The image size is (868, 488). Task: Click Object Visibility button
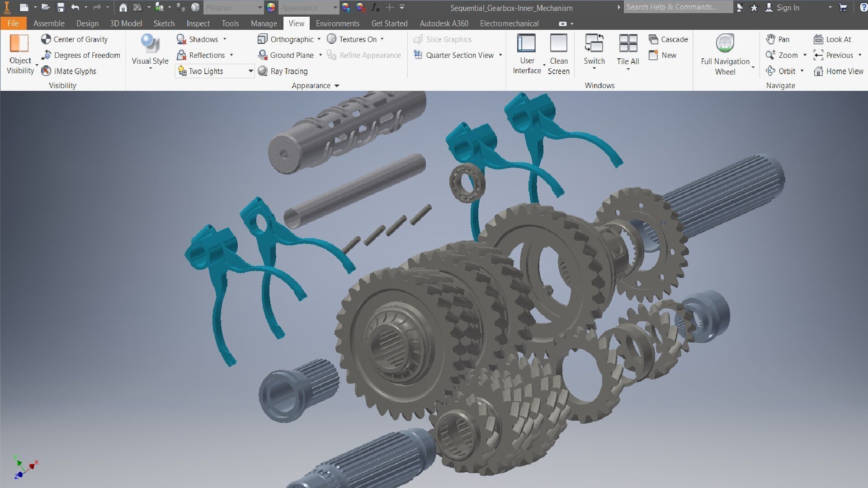coord(20,54)
